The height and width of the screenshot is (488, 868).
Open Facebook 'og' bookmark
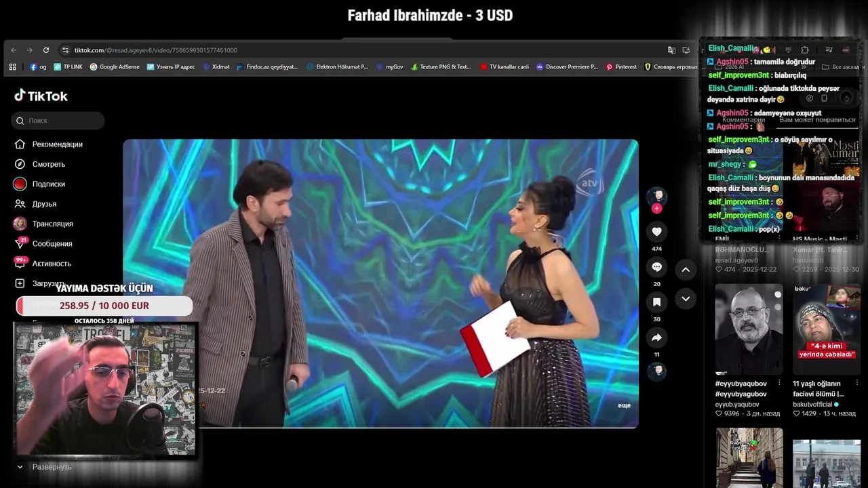38,67
